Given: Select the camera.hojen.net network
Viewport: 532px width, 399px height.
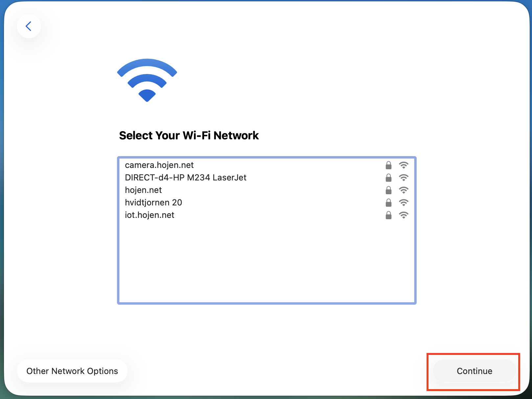Looking at the screenshot, I should click(159, 165).
